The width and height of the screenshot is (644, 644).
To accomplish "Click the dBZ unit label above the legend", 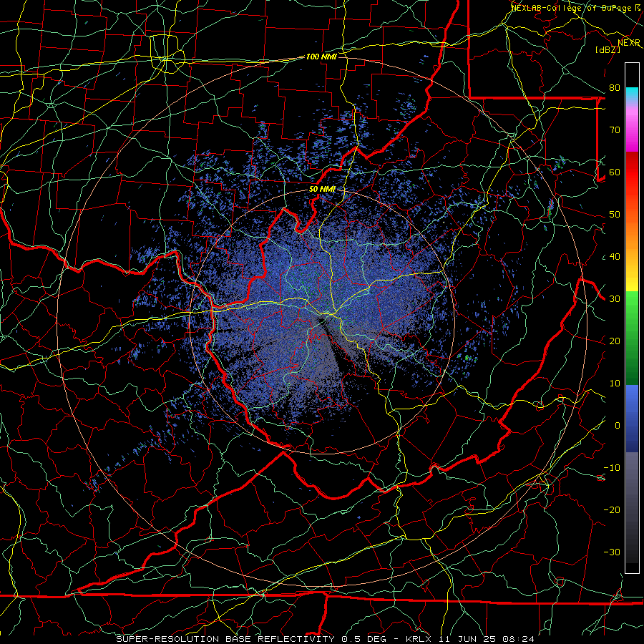I will tap(608, 49).
